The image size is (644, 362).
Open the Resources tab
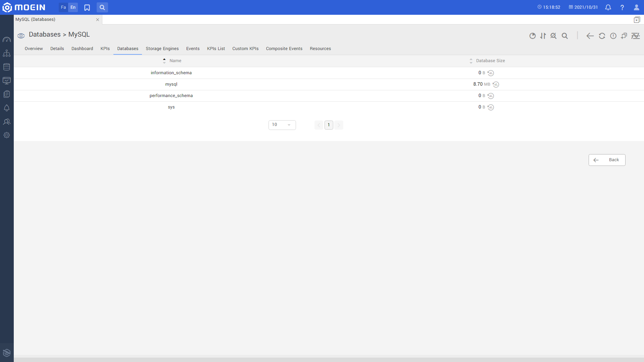pyautogui.click(x=320, y=49)
